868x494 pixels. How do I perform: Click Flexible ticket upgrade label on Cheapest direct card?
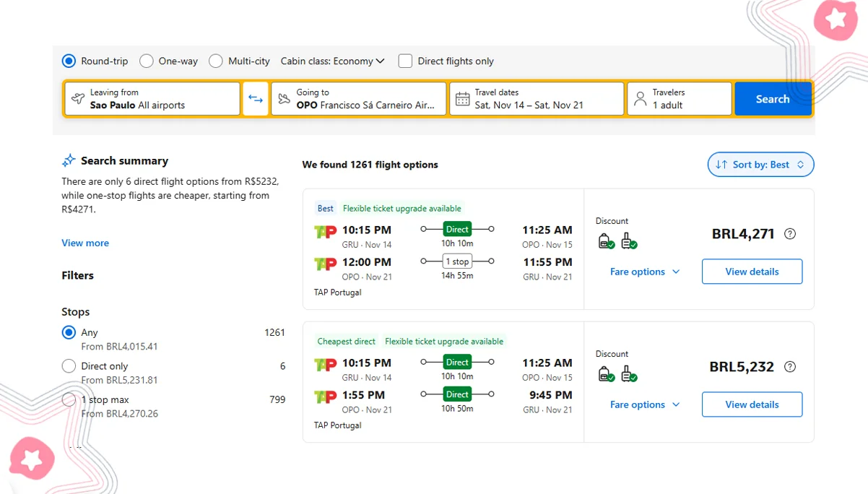(444, 341)
